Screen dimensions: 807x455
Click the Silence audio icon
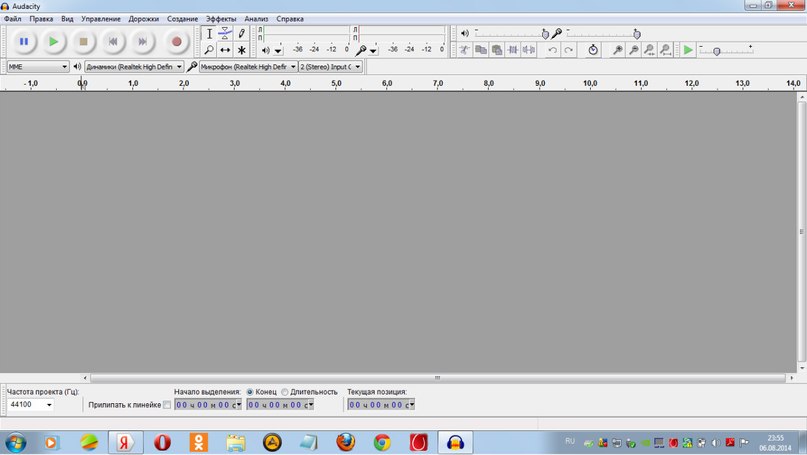(529, 50)
